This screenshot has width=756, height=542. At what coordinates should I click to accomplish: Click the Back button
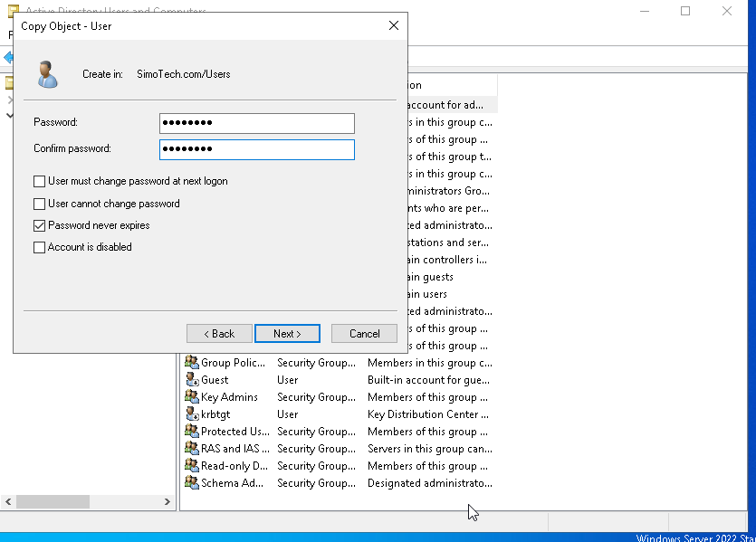[x=219, y=333]
